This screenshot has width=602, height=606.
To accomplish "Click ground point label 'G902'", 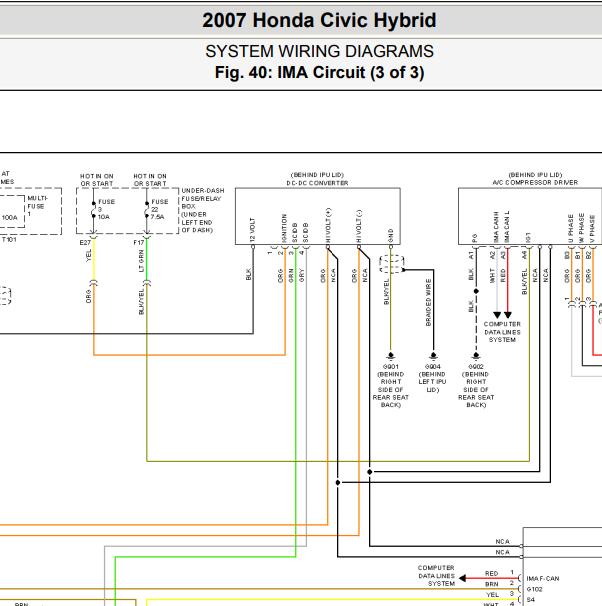I will (476, 366).
